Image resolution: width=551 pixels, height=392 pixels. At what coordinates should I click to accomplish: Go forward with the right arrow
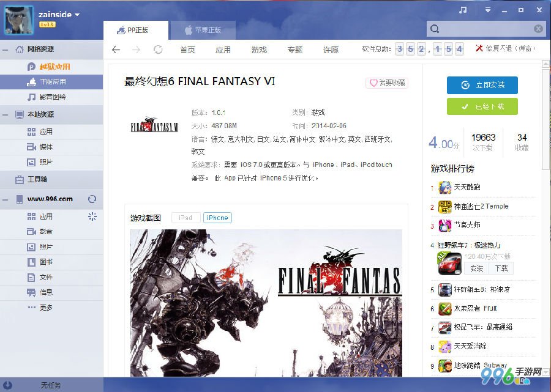tap(136, 50)
